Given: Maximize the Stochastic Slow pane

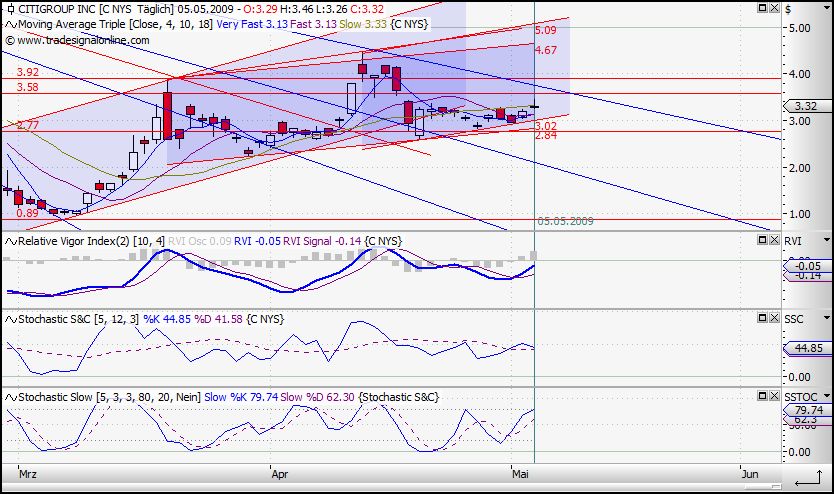Looking at the screenshot, I should pos(762,396).
